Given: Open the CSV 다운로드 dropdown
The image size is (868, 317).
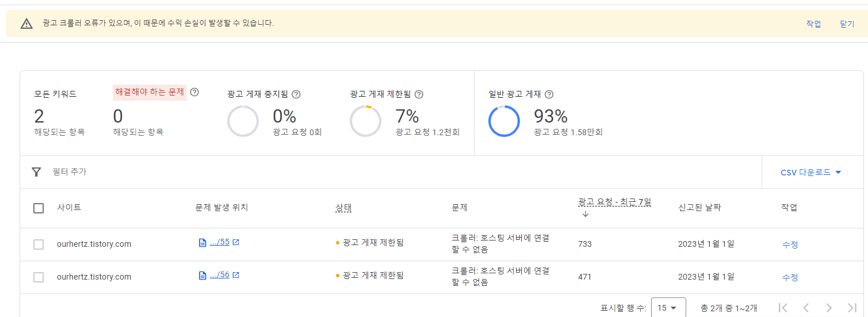Looking at the screenshot, I should [811, 172].
